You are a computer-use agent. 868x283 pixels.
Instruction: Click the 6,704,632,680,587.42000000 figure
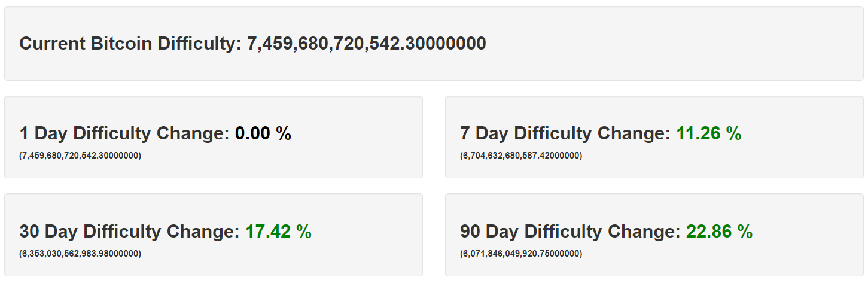pyautogui.click(x=521, y=156)
